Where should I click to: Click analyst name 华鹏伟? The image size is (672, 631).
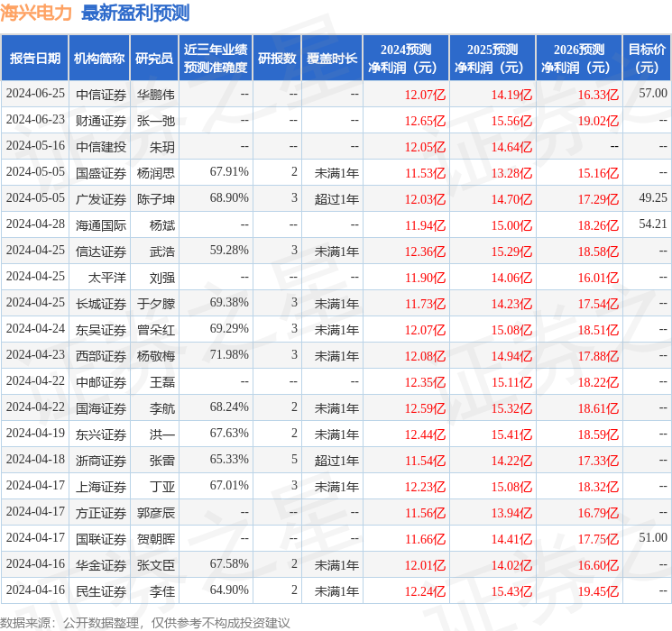156,95
